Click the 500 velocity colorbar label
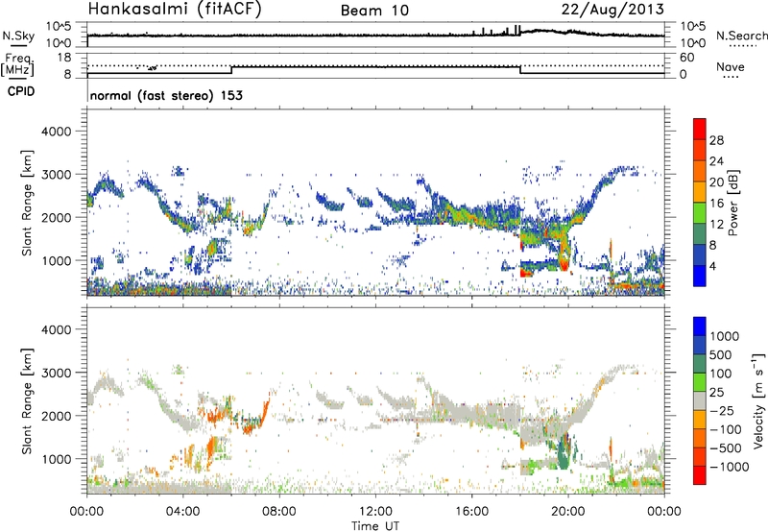 [x=721, y=354]
